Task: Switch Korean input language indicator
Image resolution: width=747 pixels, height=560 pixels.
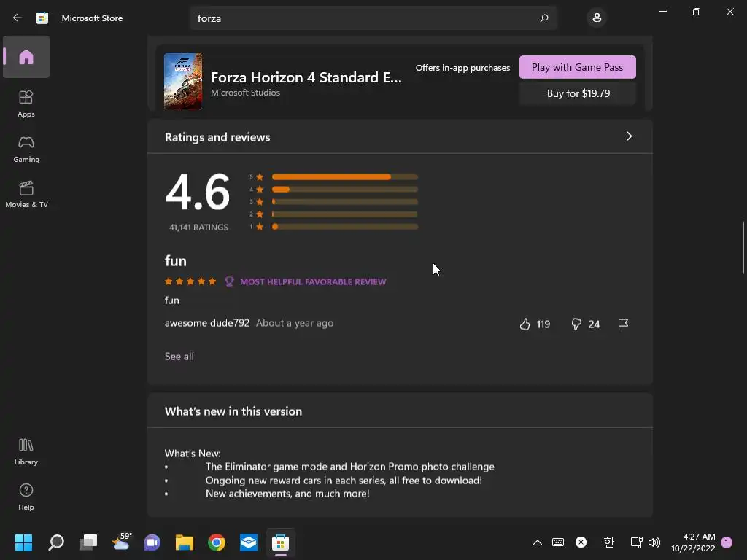Action: [608, 542]
